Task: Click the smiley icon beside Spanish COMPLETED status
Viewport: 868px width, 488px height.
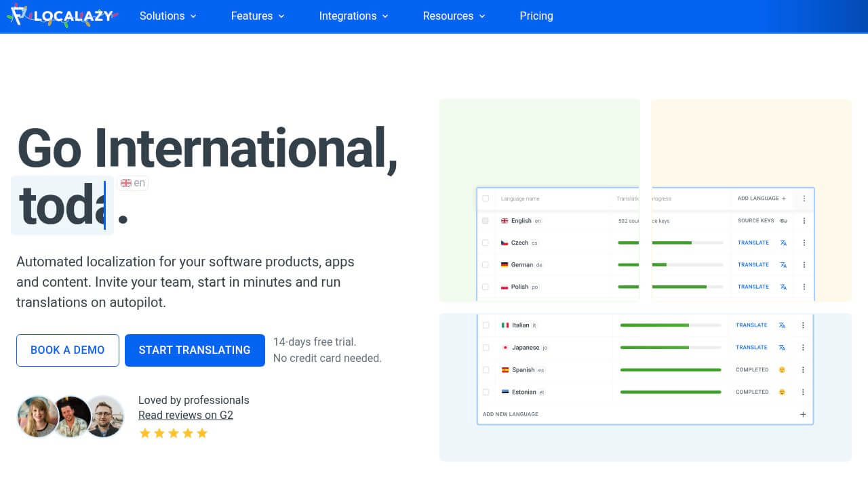Action: [x=781, y=369]
